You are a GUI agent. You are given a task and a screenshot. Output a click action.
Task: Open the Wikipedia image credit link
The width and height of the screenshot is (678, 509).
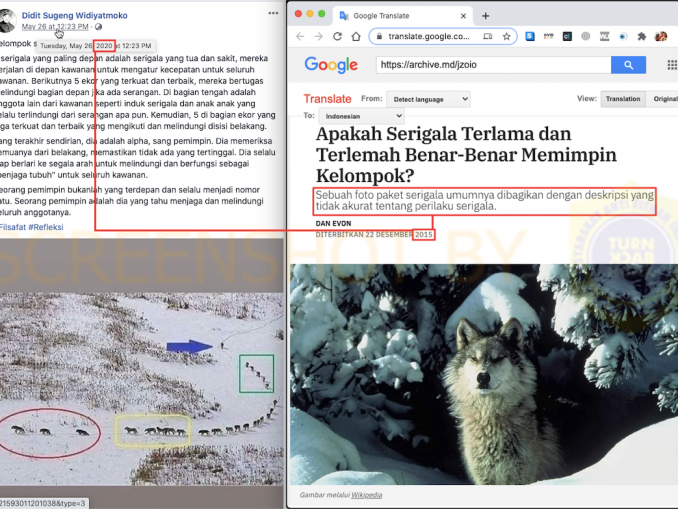[367, 495]
